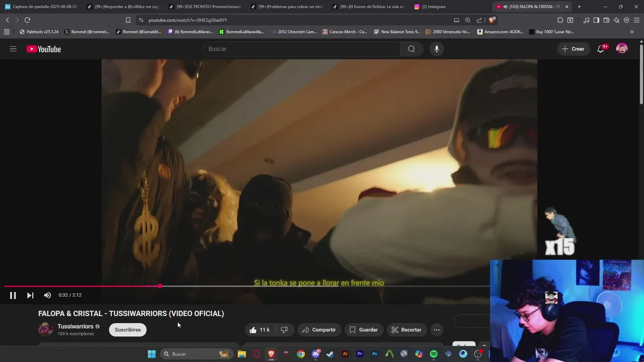Screen dimensions: 644x362
Task: Open the Brave playlist music note icon
Action: pos(586,20)
